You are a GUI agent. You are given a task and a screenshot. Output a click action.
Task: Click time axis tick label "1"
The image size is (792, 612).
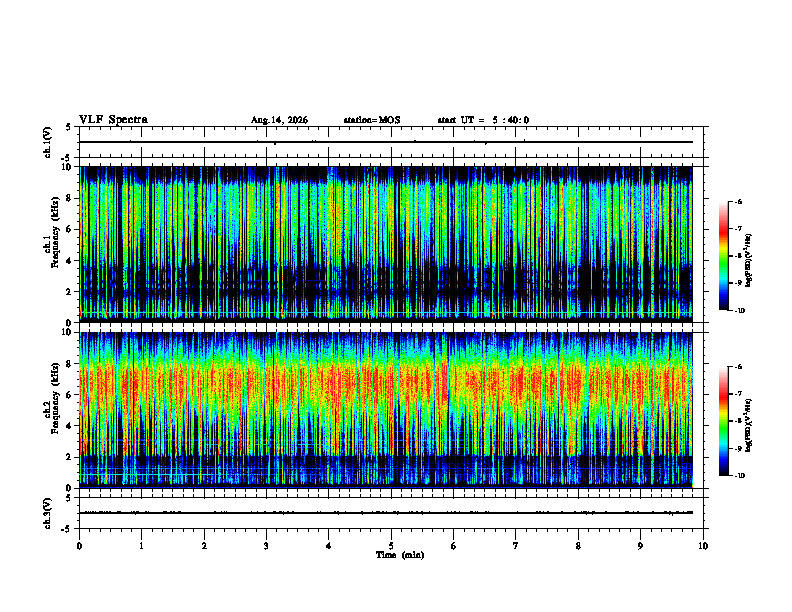coord(141,546)
